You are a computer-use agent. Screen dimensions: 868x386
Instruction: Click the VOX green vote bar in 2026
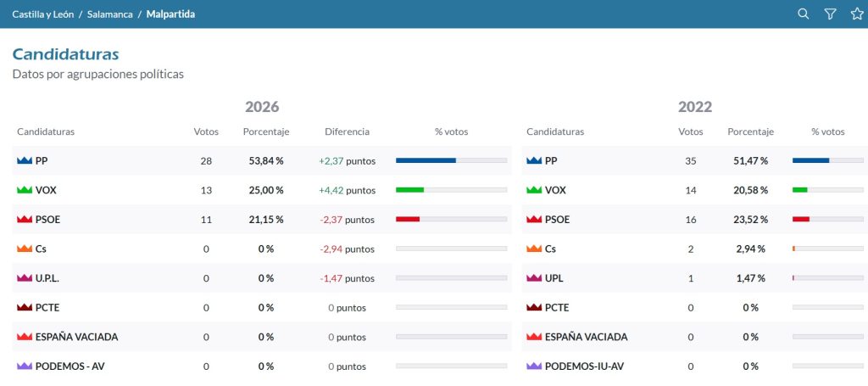451,190
